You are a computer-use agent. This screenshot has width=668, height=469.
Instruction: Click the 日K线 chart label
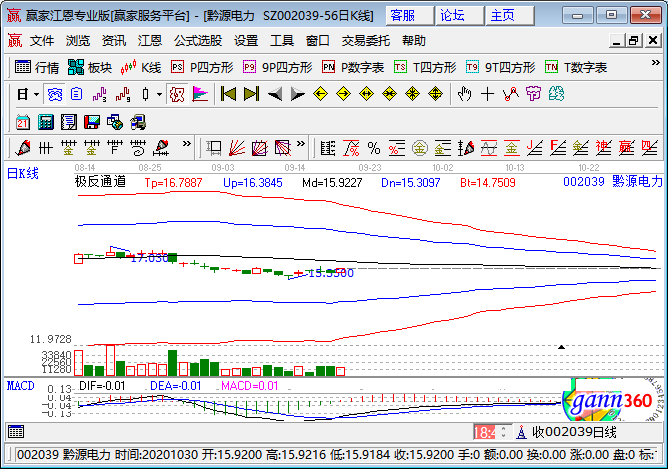coord(23,173)
